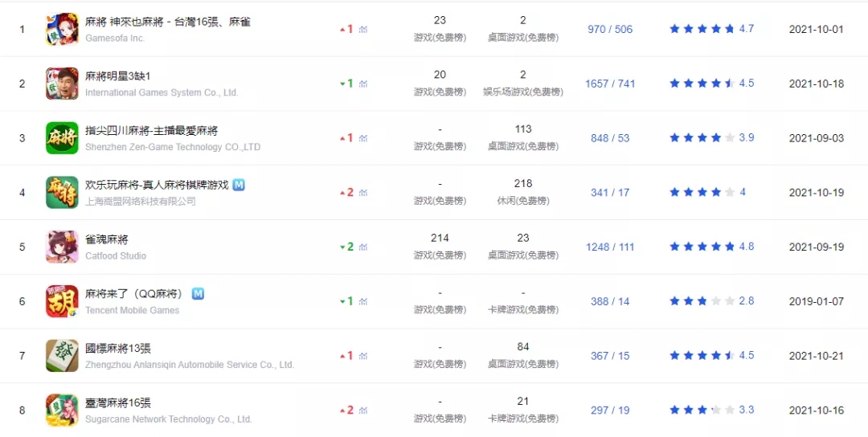
Task: Click developer Shenzhen Zen-Game Technology CO.,LTD
Action: (173, 147)
